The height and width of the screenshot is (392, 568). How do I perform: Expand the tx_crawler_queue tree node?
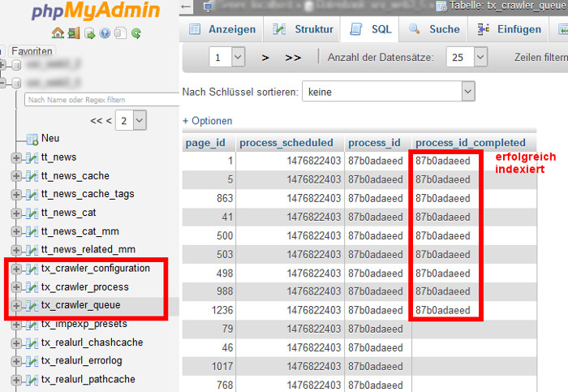pos(16,306)
